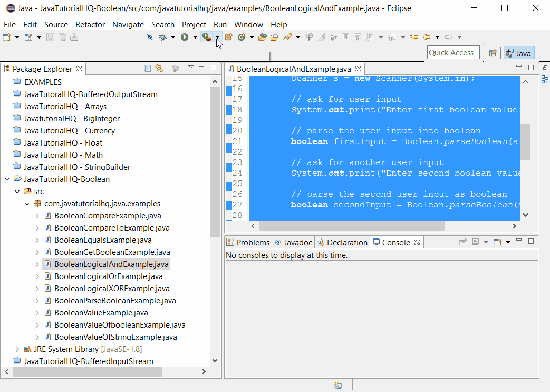Image resolution: width=550 pixels, height=392 pixels.
Task: Select BooleanCompareExample.java in the tree
Action: (x=108, y=216)
